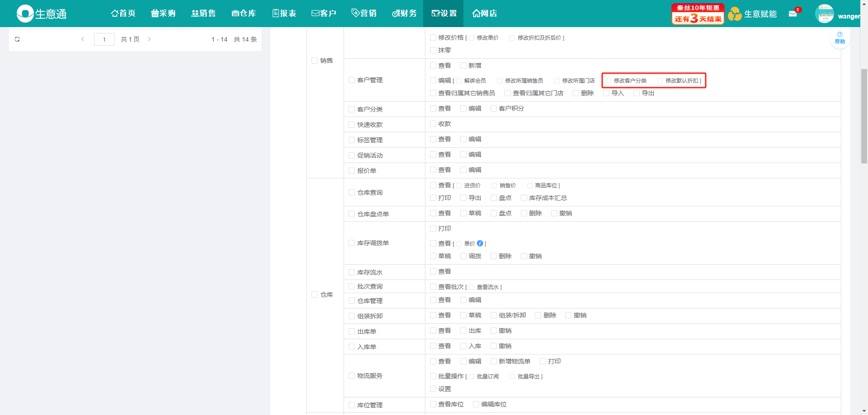
Task: Check 查看归属其它销售员 checkbox
Action: pyautogui.click(x=433, y=93)
